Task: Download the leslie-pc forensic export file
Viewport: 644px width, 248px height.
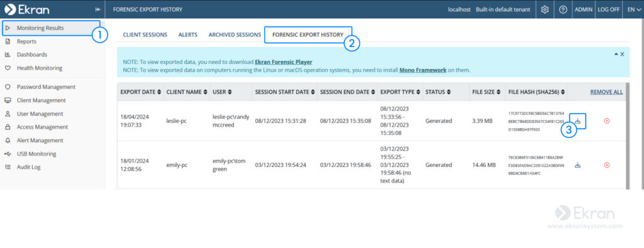Action: [577, 121]
